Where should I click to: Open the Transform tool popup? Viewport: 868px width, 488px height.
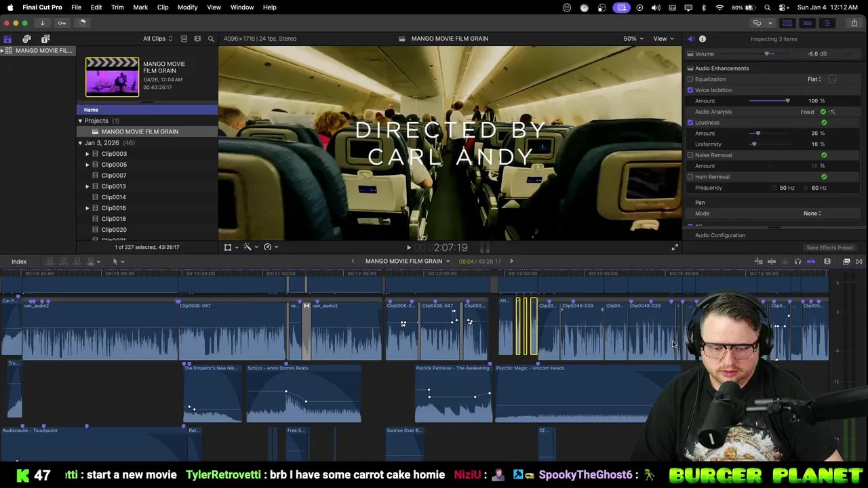click(231, 247)
